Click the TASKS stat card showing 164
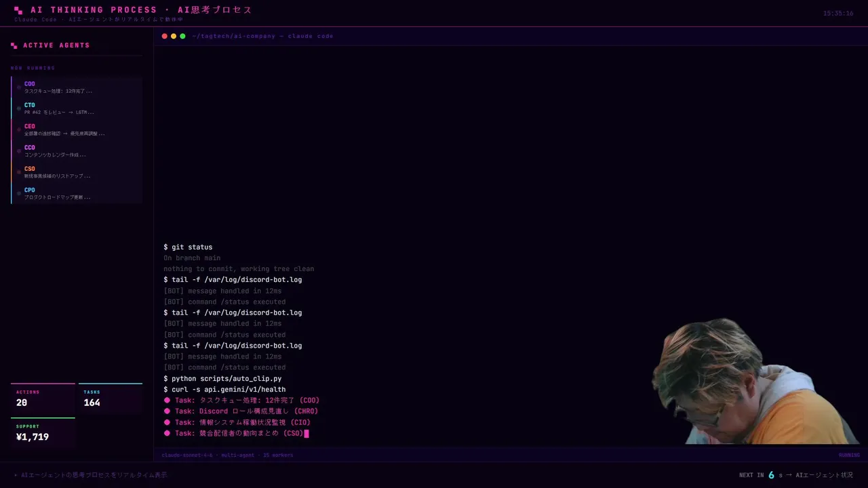The height and width of the screenshot is (488, 868). pyautogui.click(x=111, y=399)
